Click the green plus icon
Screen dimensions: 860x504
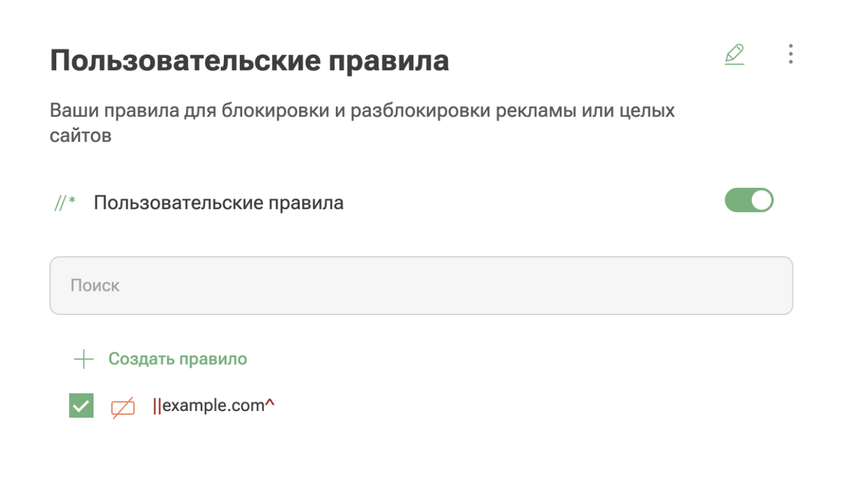coord(83,360)
